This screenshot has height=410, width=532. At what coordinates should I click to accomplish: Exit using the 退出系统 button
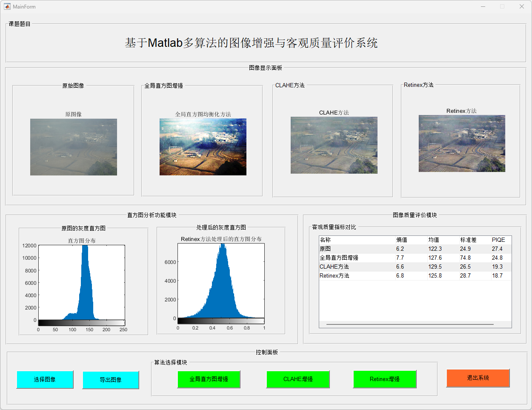point(478,378)
